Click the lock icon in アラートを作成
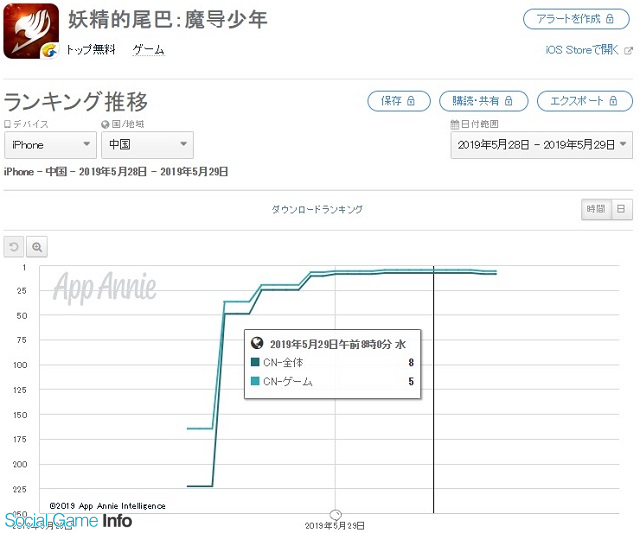The image size is (640, 533). (610, 19)
